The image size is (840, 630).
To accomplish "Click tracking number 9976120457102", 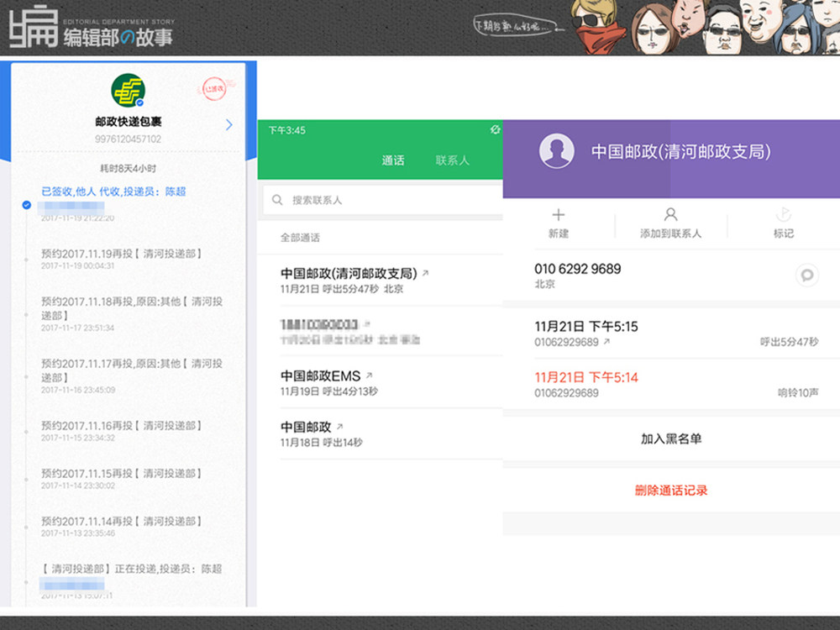I will 128,139.
